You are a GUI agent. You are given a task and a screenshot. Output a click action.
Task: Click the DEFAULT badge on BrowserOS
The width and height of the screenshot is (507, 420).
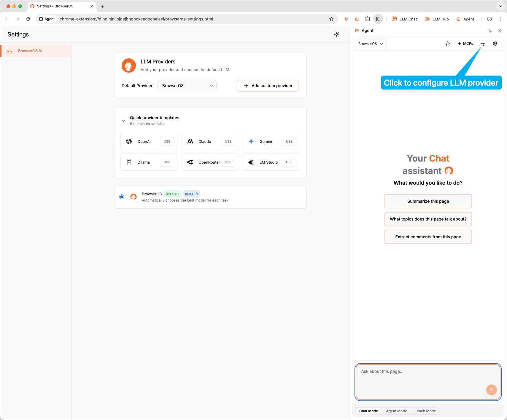(x=172, y=194)
